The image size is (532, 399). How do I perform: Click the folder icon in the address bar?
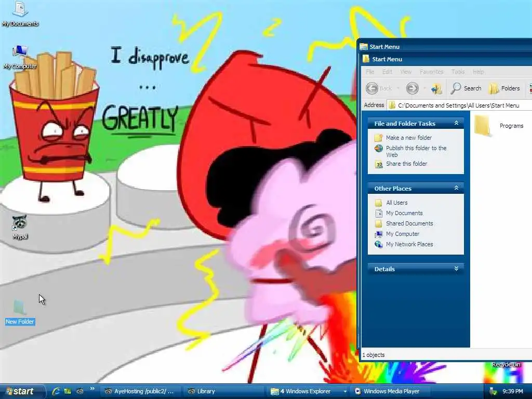coord(392,105)
